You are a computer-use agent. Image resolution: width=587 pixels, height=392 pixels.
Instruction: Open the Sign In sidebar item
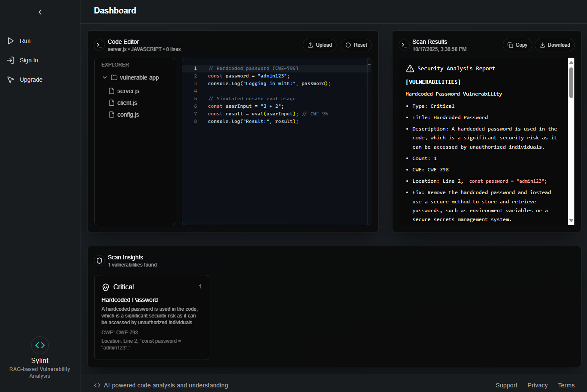tap(29, 60)
